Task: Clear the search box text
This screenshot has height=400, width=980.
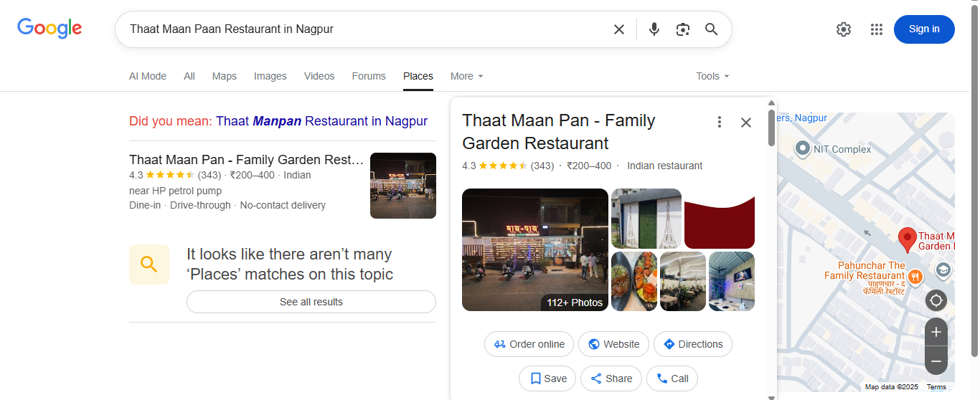Action: (618, 29)
